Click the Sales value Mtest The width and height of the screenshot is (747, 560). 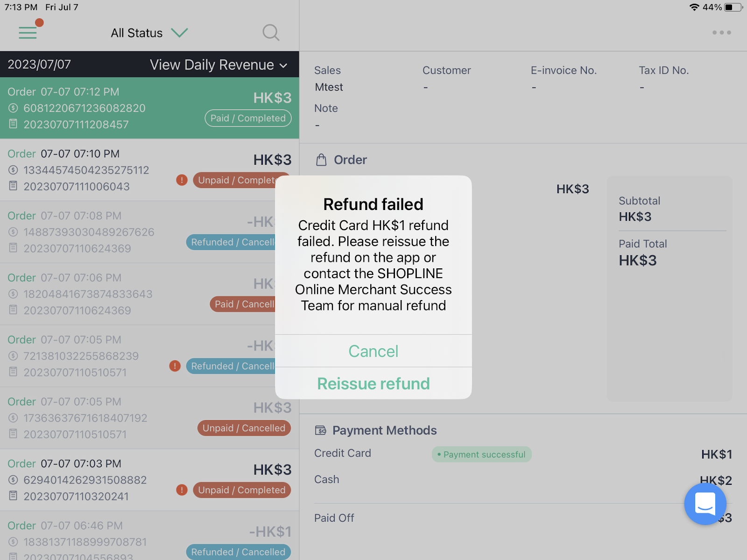coord(329,87)
